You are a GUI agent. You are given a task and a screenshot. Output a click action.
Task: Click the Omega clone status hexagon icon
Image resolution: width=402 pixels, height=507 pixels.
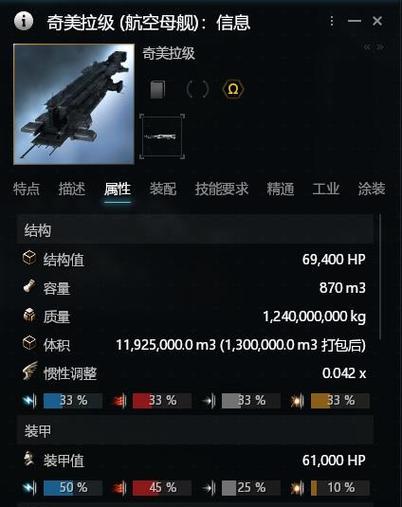[233, 89]
